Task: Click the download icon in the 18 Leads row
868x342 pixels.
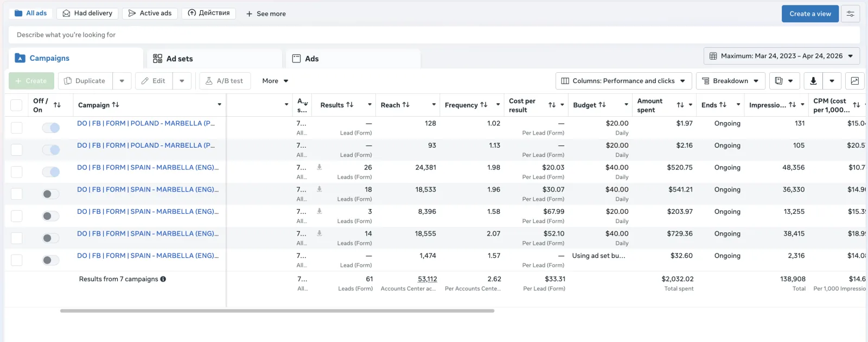Action: (320, 189)
